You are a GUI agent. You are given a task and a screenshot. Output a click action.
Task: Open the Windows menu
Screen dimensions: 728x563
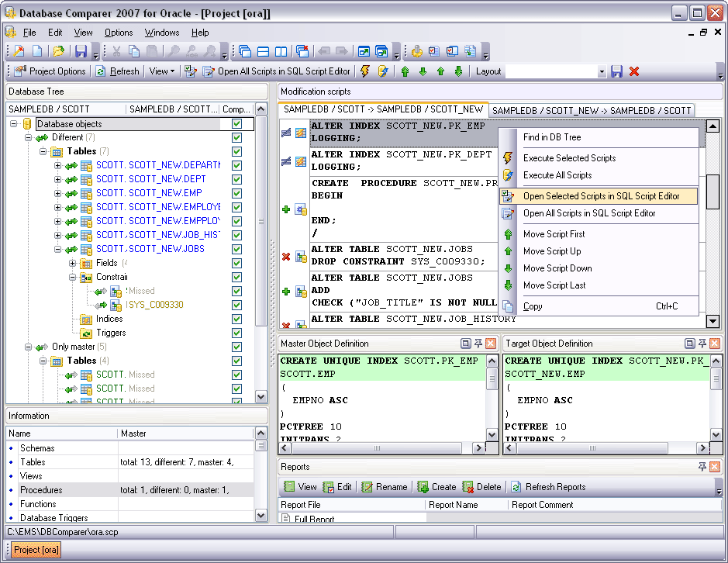point(161,33)
